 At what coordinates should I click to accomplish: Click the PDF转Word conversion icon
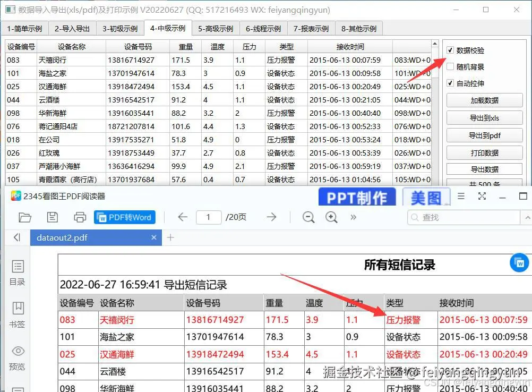[124, 217]
